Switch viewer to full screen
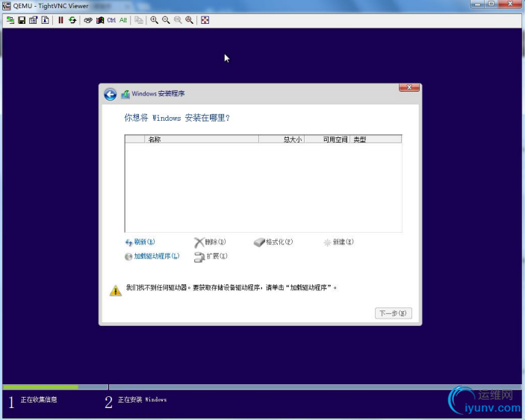 [x=205, y=20]
